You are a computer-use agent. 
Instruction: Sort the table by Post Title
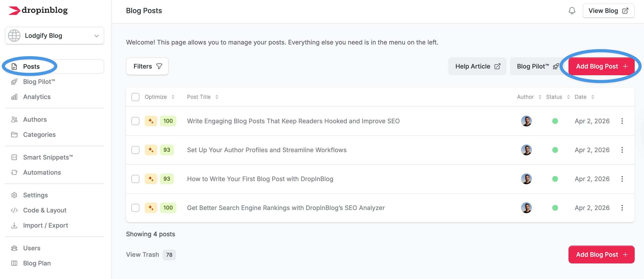point(203,97)
